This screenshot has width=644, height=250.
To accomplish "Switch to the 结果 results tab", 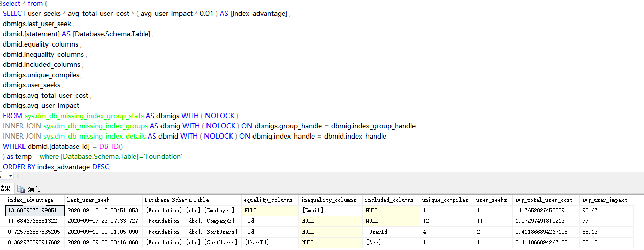I will click(x=6, y=189).
